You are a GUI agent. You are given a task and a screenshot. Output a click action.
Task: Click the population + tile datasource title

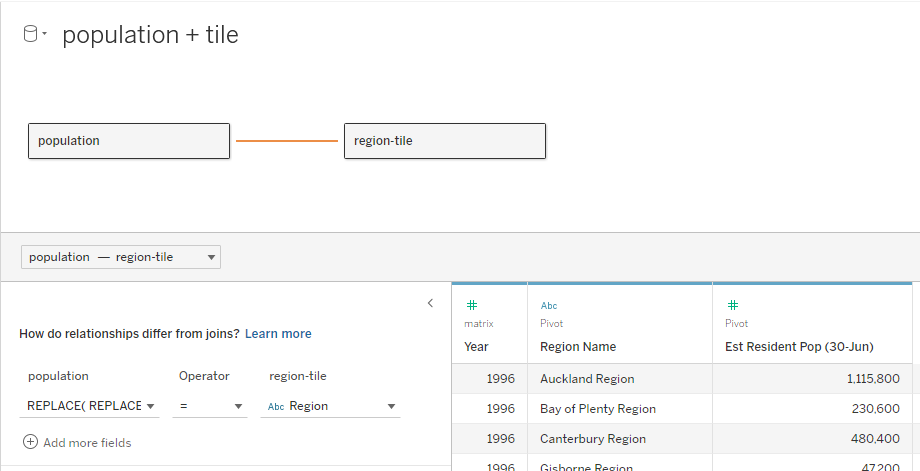[x=150, y=35]
